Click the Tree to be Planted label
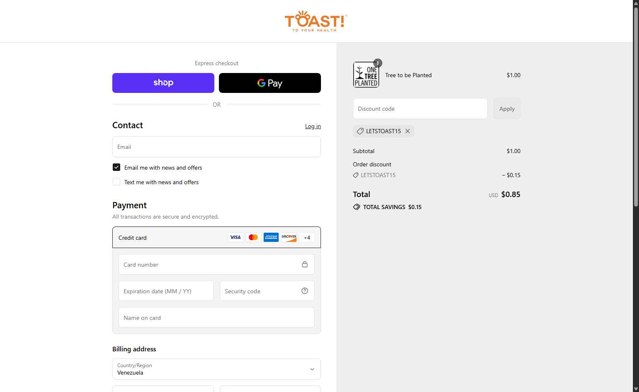 pos(408,75)
